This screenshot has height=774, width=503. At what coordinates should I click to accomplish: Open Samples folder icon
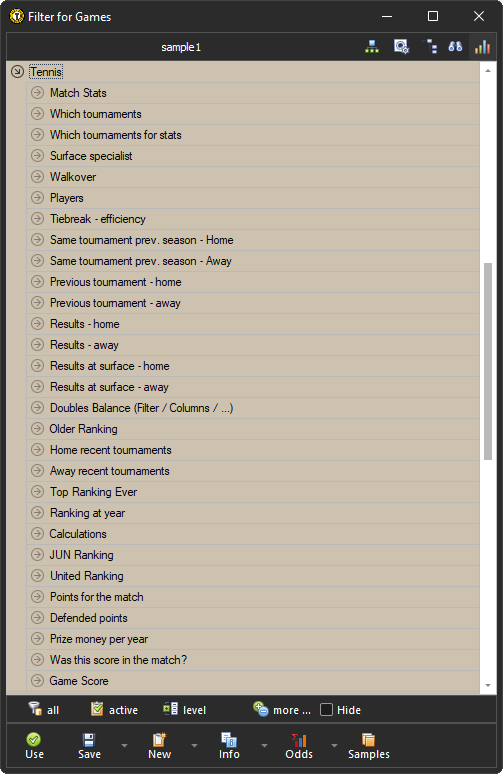pos(369,745)
